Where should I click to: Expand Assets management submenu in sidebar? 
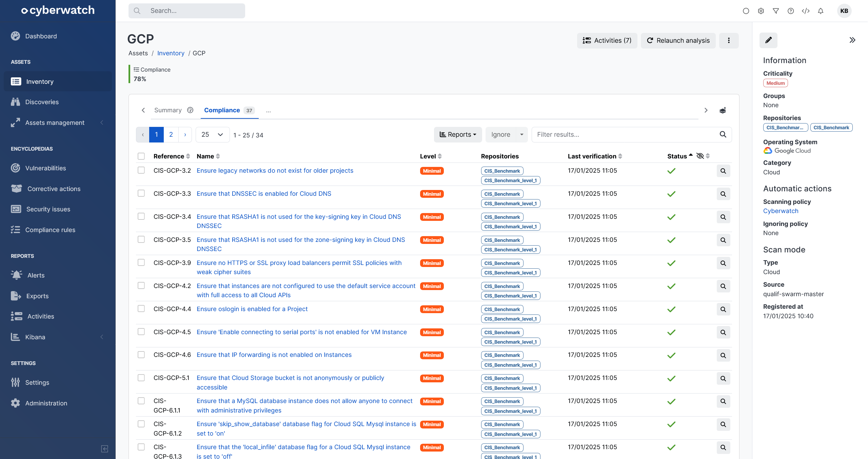[x=102, y=123]
